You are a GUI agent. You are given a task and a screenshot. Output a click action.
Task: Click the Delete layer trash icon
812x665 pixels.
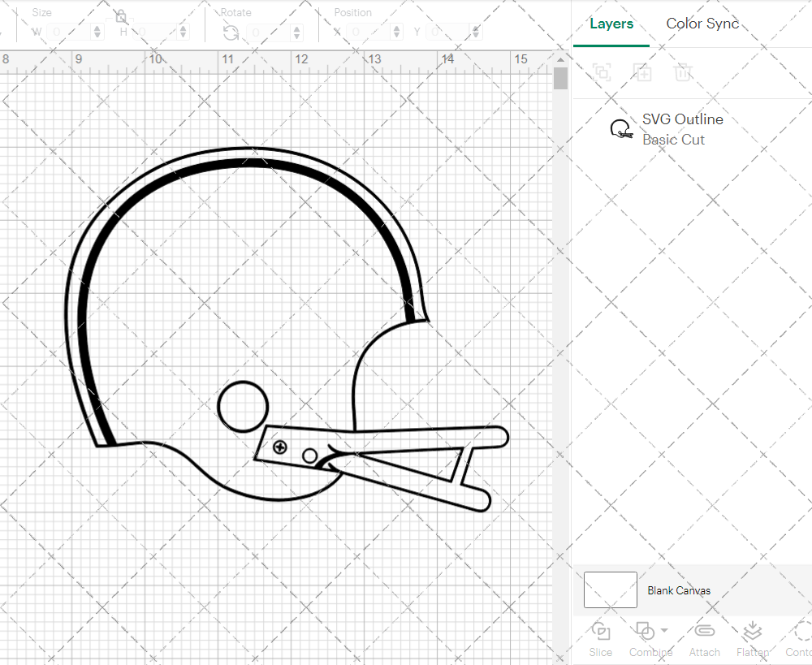pos(683,72)
